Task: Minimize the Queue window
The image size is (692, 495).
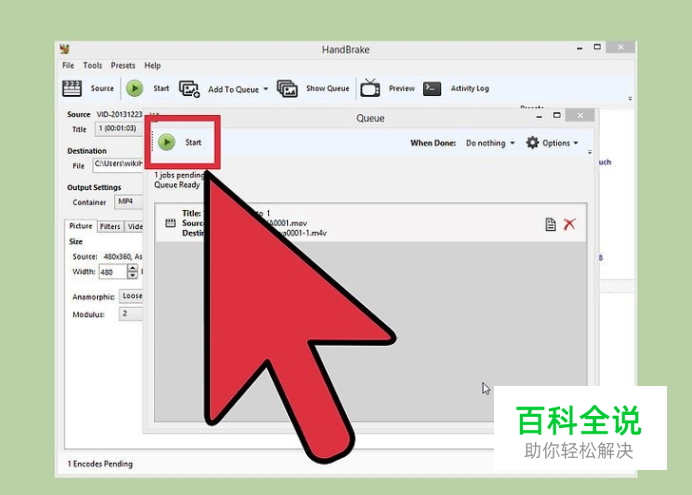Action: (539, 116)
